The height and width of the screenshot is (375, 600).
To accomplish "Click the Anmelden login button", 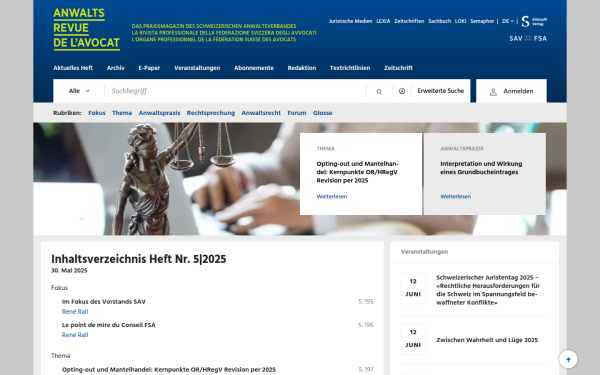I will 511,91.
